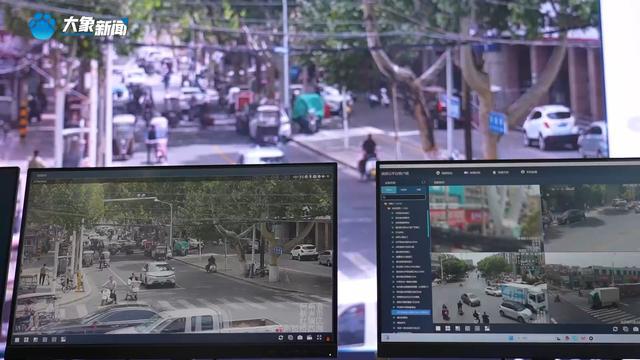The image size is (640, 360).
Task: Select video pane showing the blue-white delivery truck
Action: click(488, 288)
